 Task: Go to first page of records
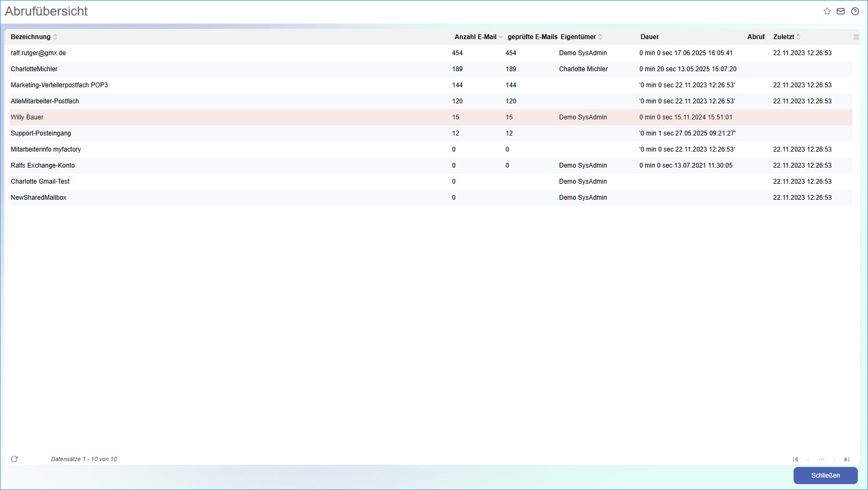(x=796, y=459)
